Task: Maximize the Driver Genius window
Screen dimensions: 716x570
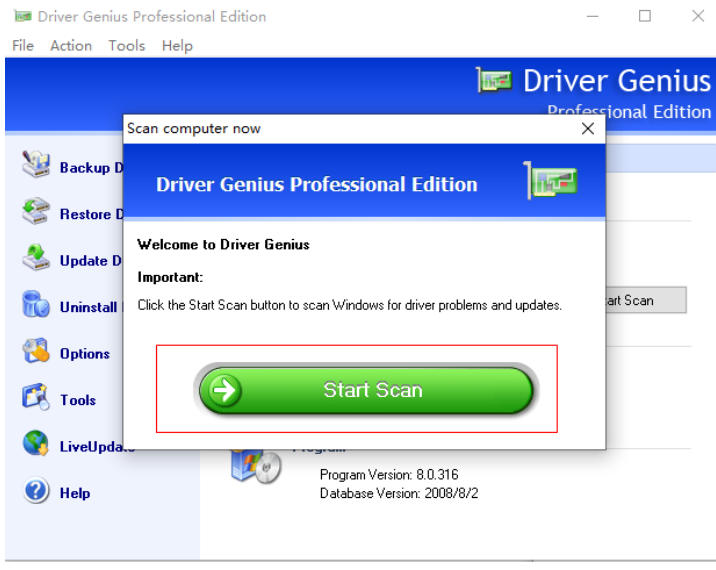Action: click(x=645, y=16)
